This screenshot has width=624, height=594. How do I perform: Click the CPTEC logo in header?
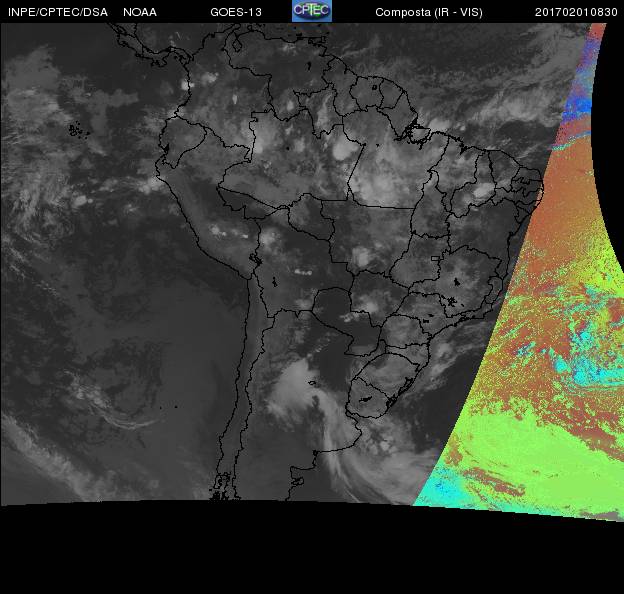pyautogui.click(x=312, y=11)
